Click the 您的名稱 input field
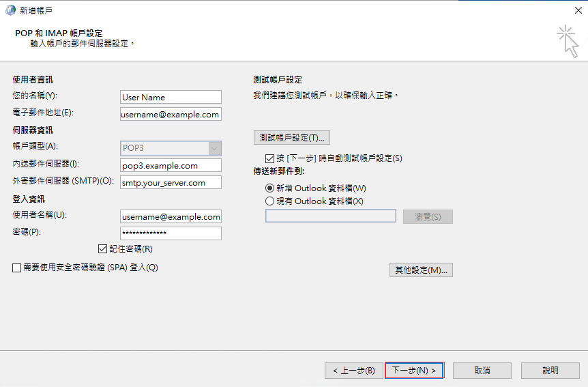This screenshot has height=387, width=588. point(171,98)
